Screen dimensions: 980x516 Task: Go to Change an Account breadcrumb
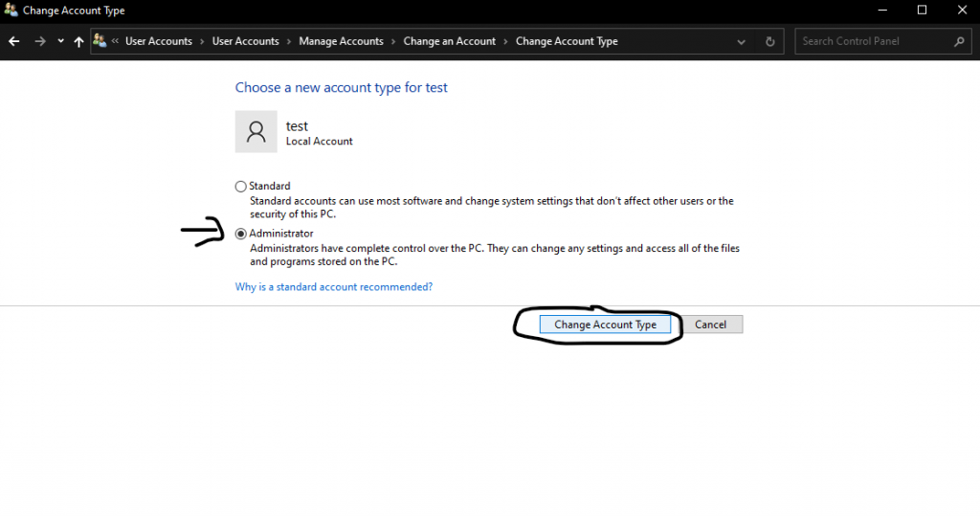tap(450, 41)
